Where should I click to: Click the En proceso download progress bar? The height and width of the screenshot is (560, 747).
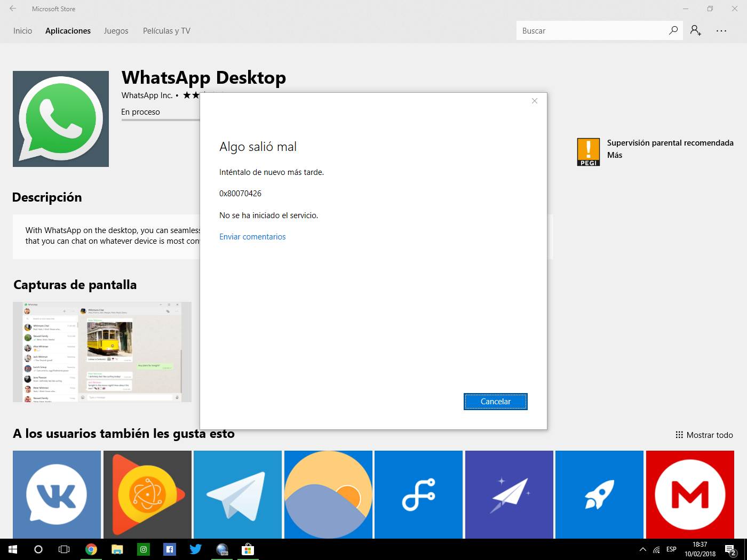[x=161, y=120]
